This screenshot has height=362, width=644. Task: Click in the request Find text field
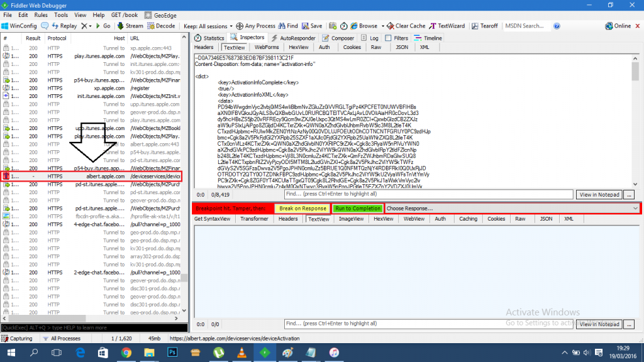pos(428,194)
